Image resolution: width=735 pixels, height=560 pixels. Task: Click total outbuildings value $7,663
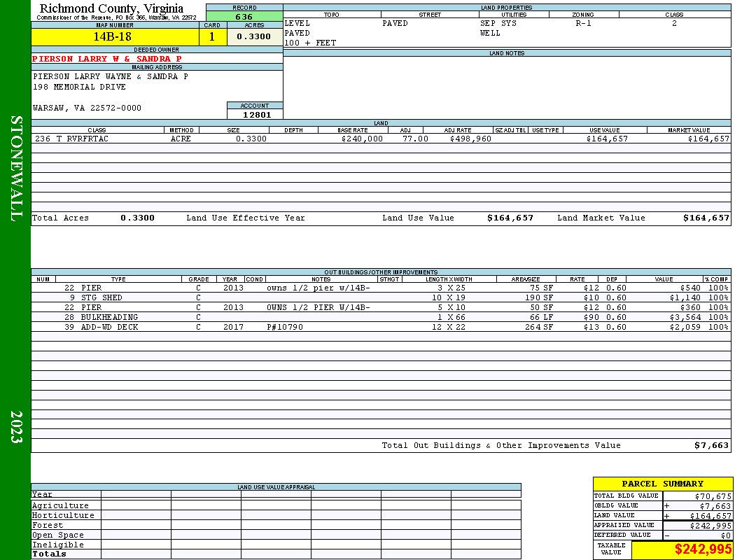click(712, 446)
